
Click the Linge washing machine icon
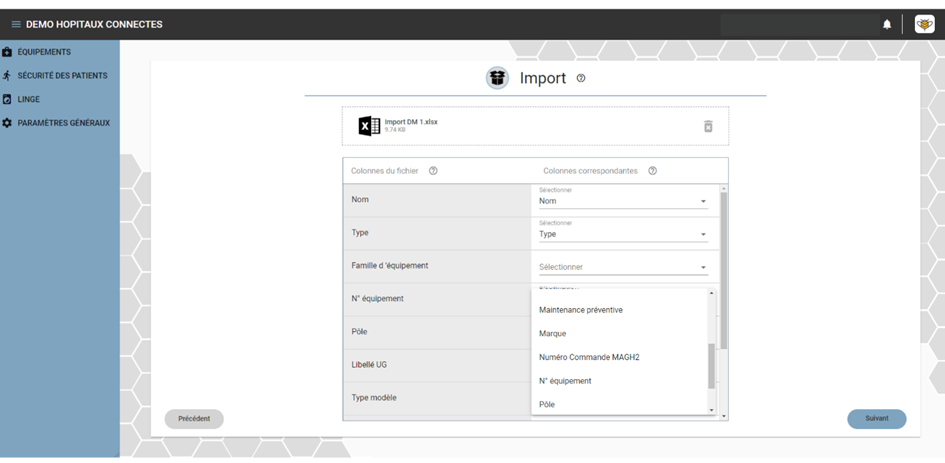coord(7,99)
